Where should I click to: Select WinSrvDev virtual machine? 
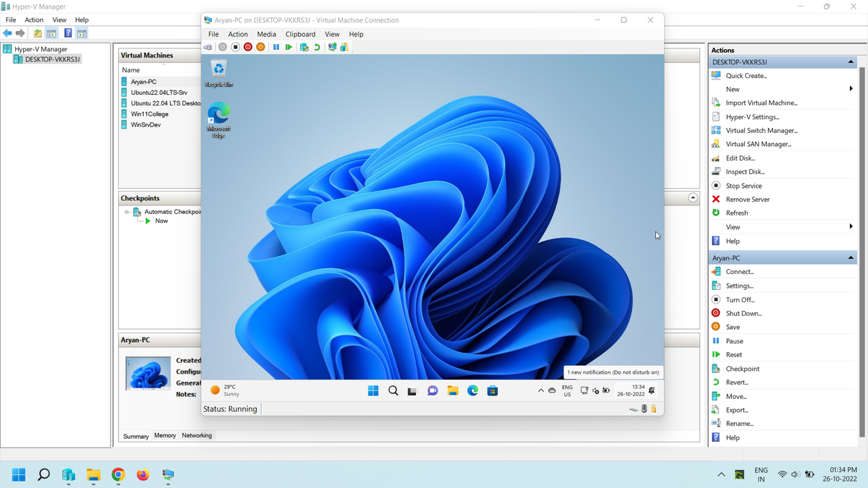[146, 124]
